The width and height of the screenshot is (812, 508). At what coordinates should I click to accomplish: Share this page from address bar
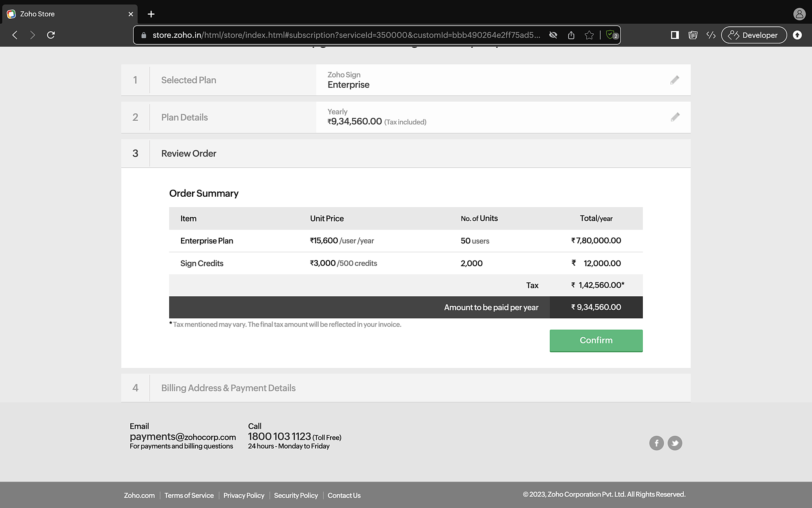coord(571,35)
